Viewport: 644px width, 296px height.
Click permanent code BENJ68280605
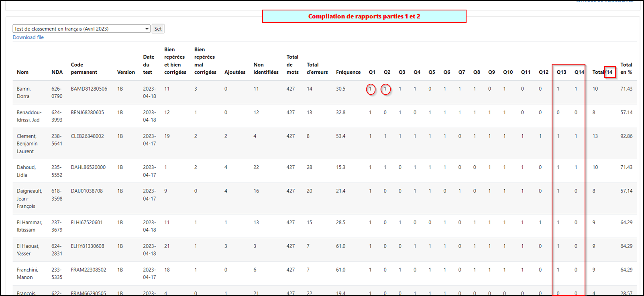click(87, 113)
